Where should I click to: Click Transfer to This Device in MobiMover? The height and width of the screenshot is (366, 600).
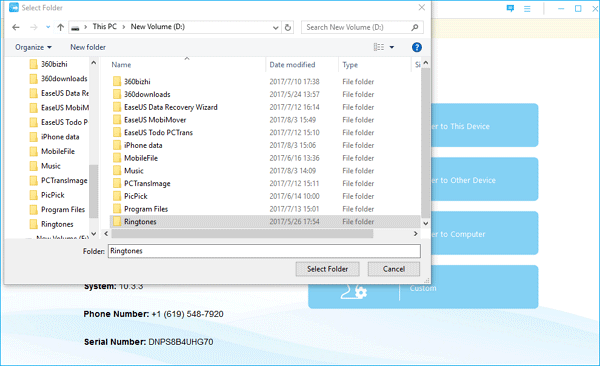(484, 125)
